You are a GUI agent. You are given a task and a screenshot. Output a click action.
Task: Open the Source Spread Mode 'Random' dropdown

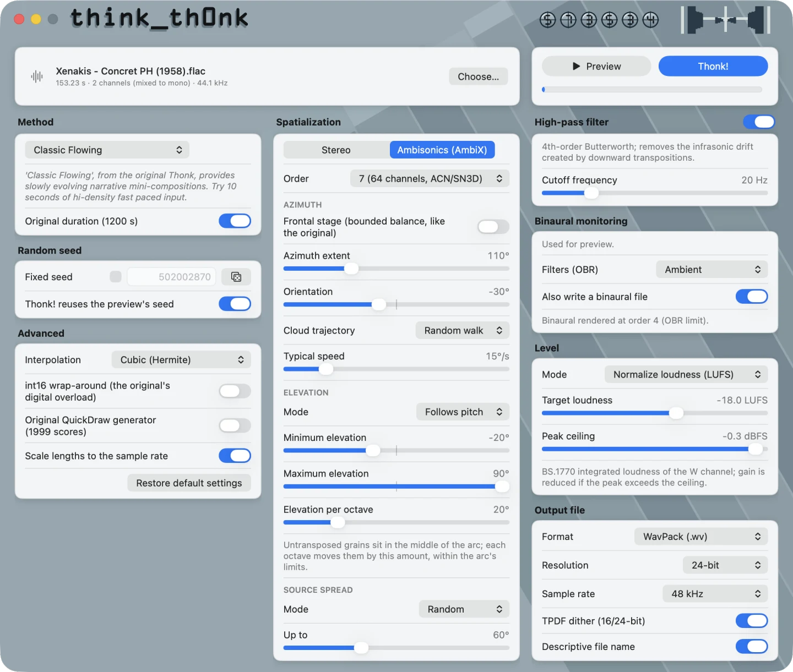pos(464,609)
